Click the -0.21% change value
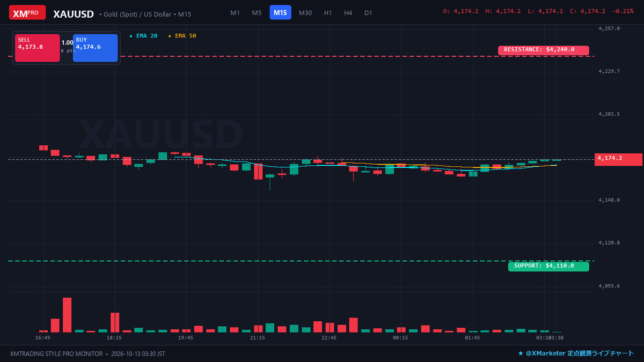This screenshot has height=362, width=644. click(x=623, y=11)
